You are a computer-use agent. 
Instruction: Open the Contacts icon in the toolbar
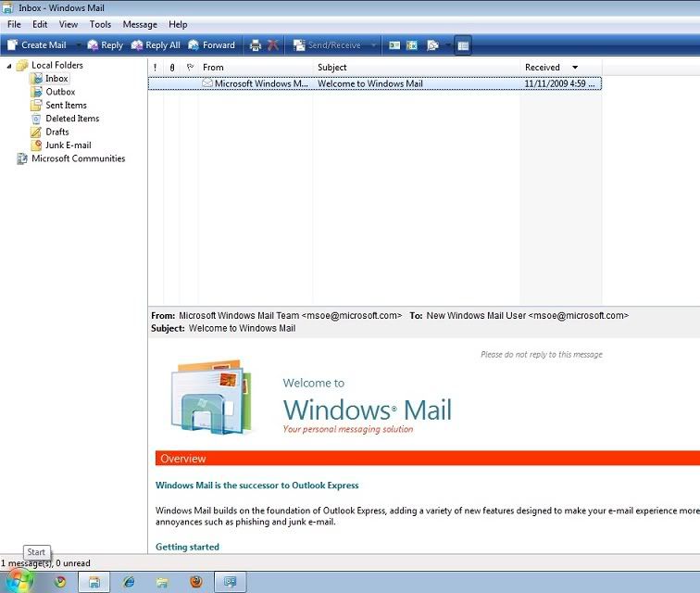[394, 45]
